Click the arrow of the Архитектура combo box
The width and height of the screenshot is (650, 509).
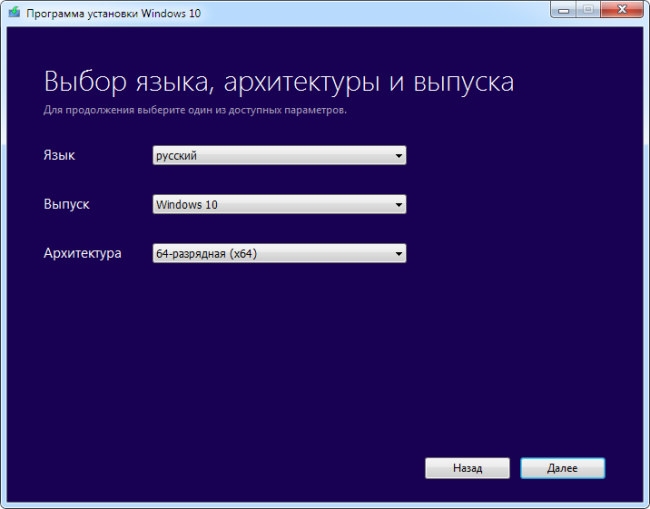398,254
